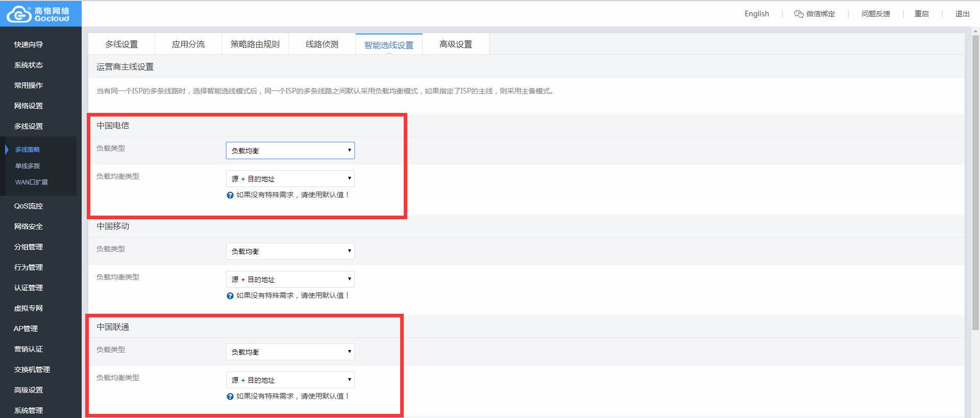980x418 pixels.
Task: Select the 智能选线设置 tab
Action: click(x=389, y=45)
